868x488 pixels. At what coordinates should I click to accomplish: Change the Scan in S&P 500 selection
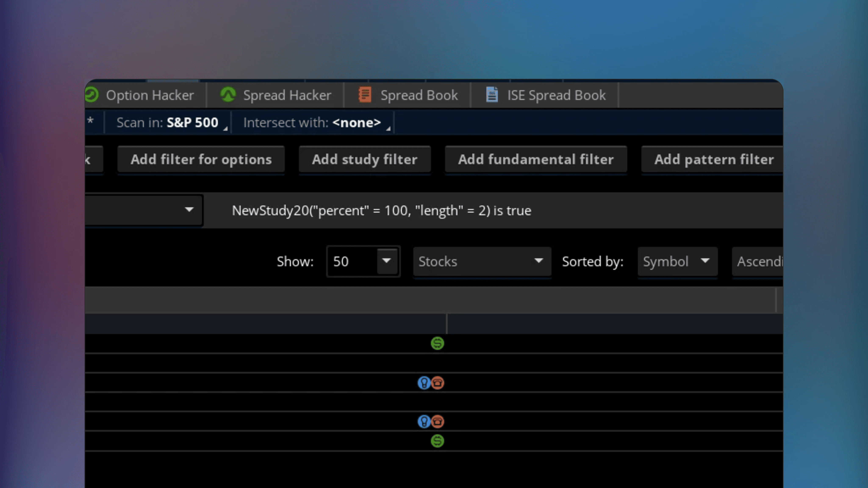tap(192, 123)
